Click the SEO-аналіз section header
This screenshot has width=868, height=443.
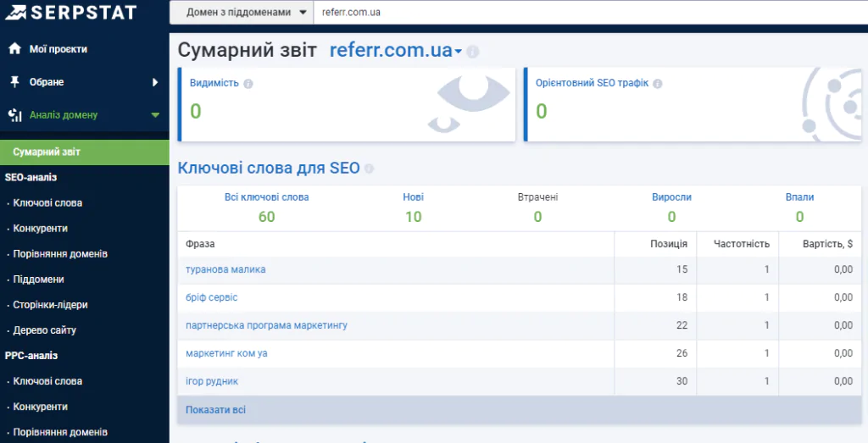(x=31, y=178)
